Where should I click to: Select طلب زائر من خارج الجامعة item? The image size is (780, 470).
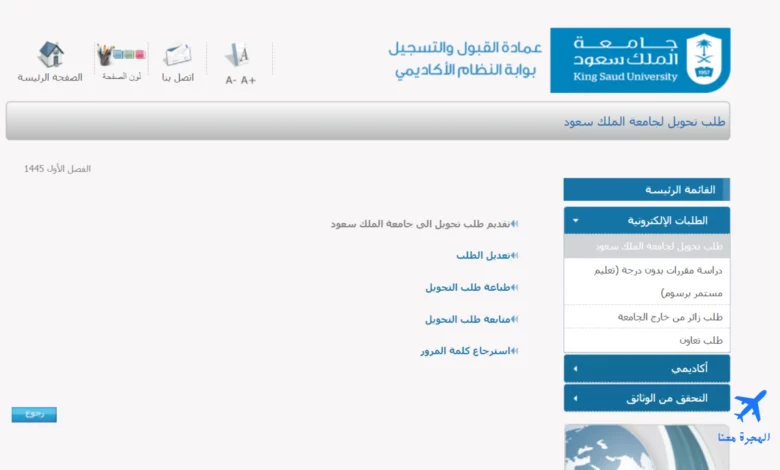[647, 317]
